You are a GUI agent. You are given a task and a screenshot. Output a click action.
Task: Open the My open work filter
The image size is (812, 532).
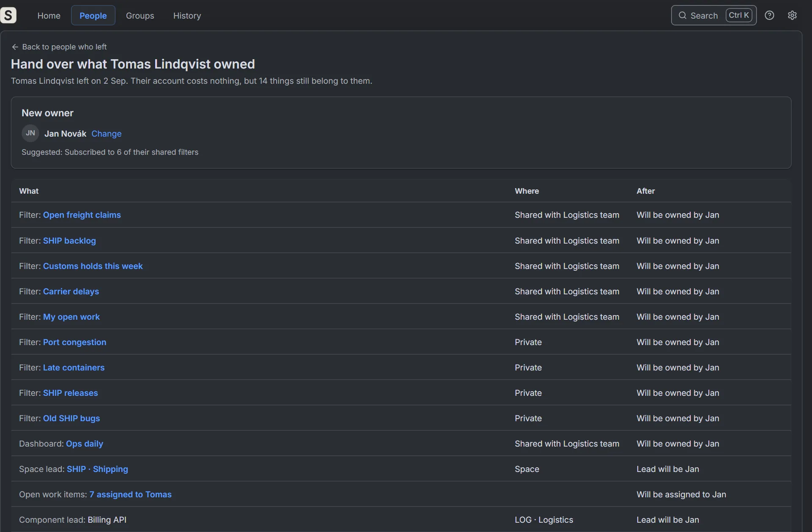click(71, 317)
